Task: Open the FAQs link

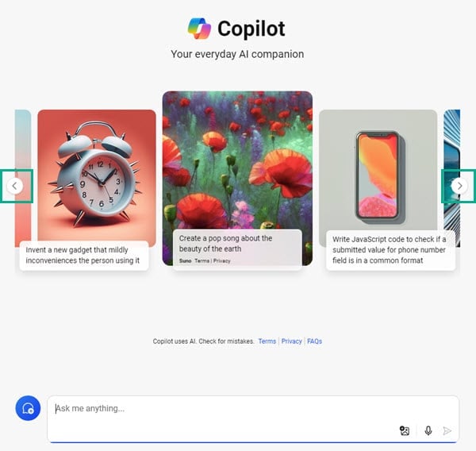Action: [x=314, y=341]
